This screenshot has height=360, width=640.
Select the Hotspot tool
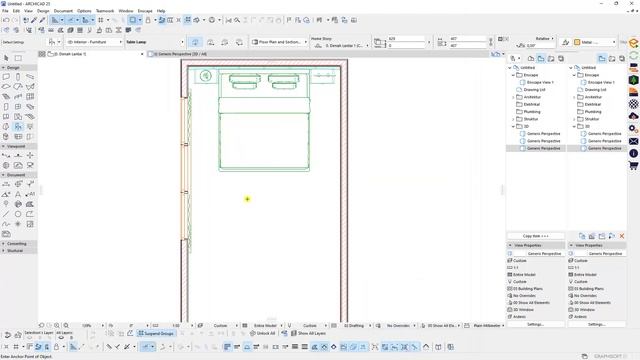[x=18, y=224]
